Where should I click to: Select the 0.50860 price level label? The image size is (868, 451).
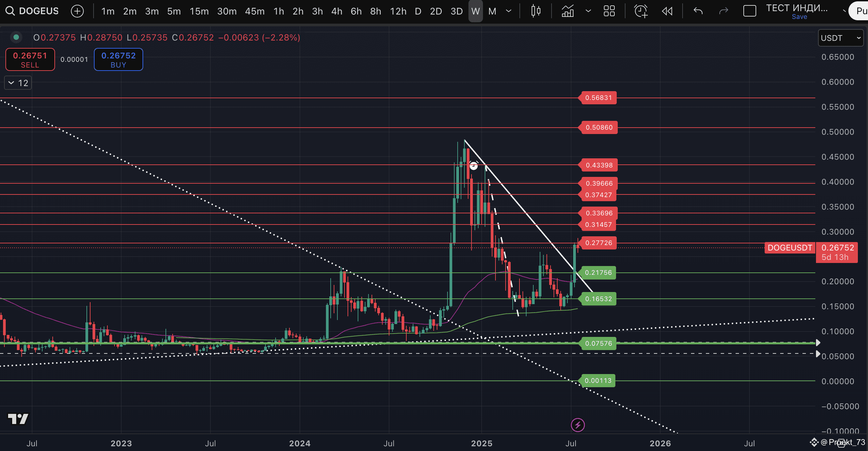pos(598,128)
